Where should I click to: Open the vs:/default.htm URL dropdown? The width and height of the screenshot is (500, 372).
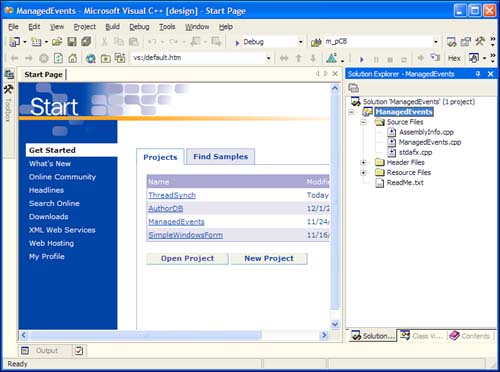(268, 58)
